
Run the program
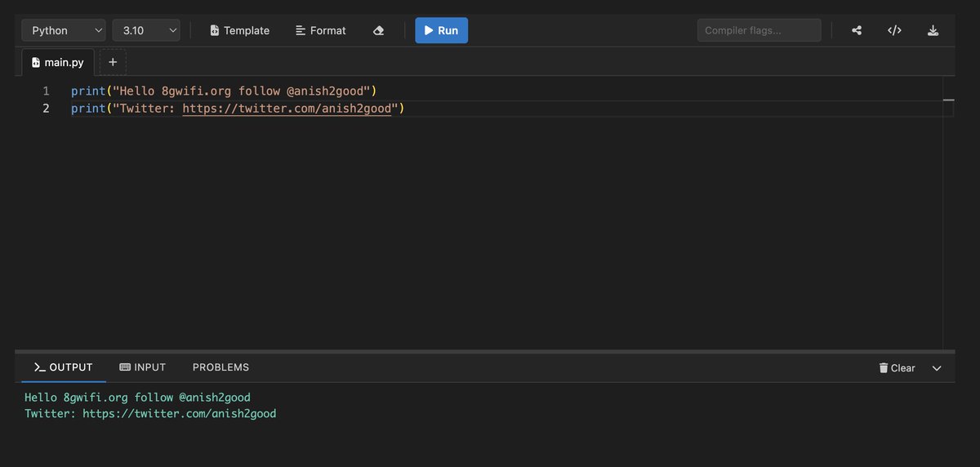pyautogui.click(x=442, y=30)
